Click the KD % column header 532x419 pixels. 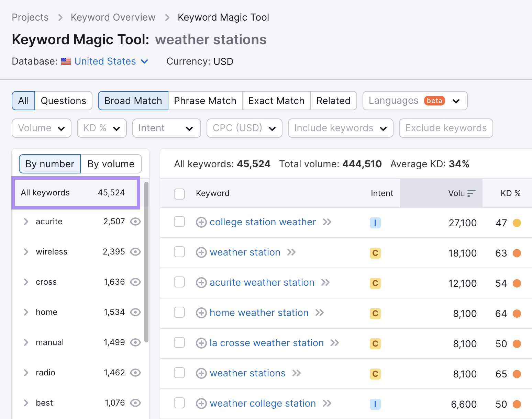tap(510, 193)
